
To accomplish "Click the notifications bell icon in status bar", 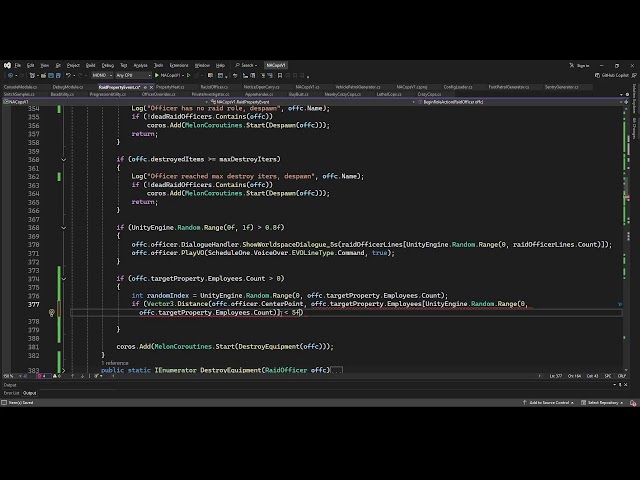I will [633, 403].
